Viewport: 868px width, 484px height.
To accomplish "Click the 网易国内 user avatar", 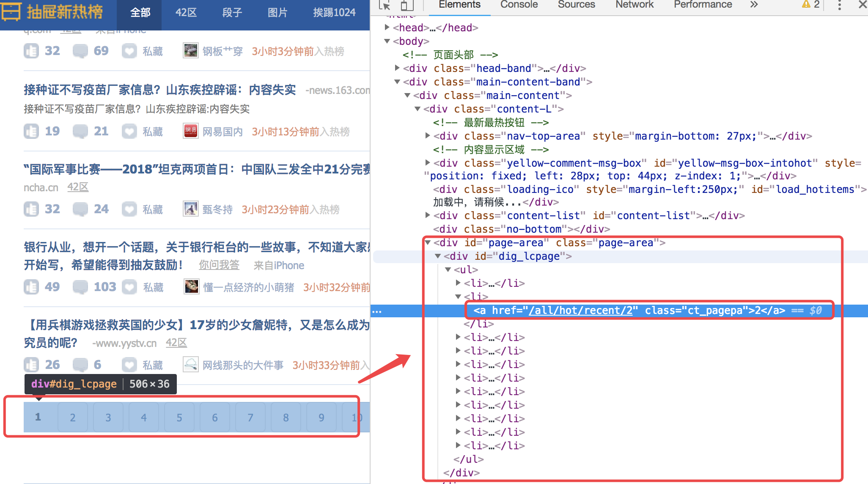I will (191, 131).
